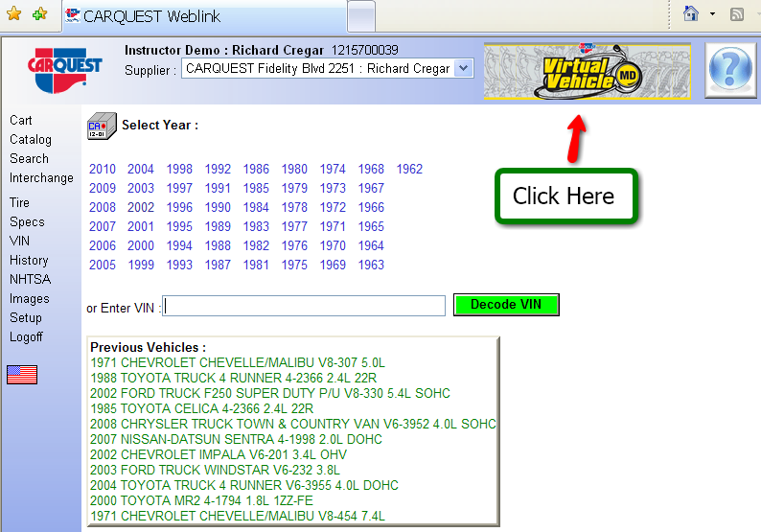Open Tire in the sidebar
Image resolution: width=761 pixels, height=532 pixels.
[19, 202]
